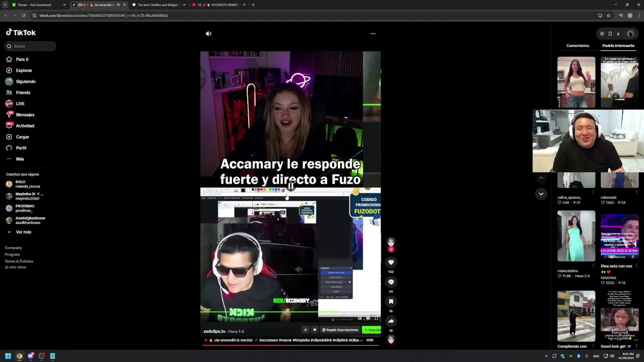
Task: Open Dios esta con voz video thumbnail
Action: (x=619, y=236)
